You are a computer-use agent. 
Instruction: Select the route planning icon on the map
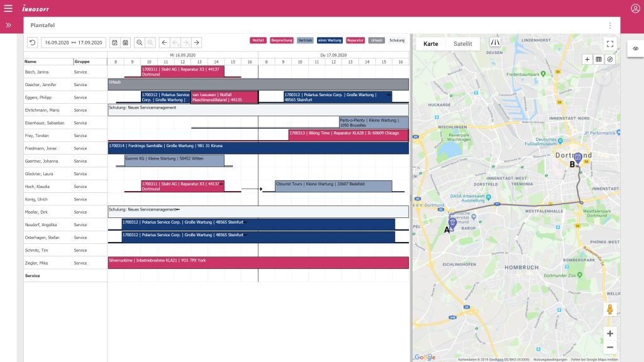(x=609, y=59)
